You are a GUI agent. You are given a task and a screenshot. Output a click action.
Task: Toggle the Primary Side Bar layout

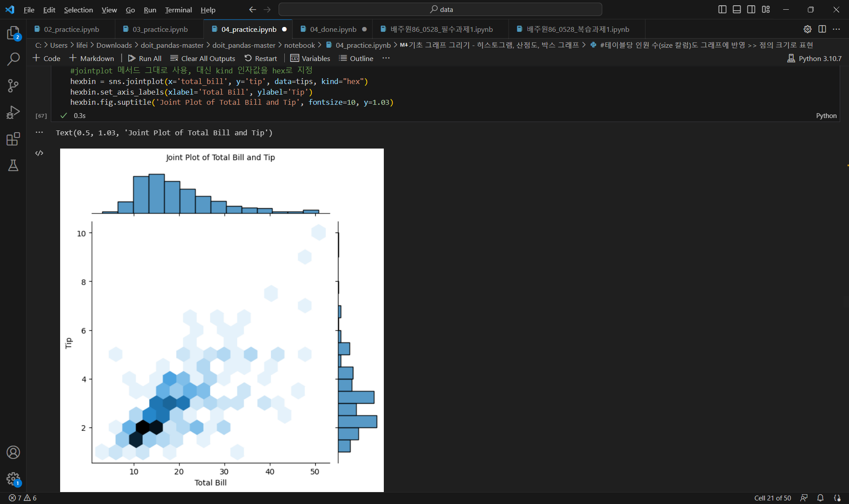(x=722, y=9)
